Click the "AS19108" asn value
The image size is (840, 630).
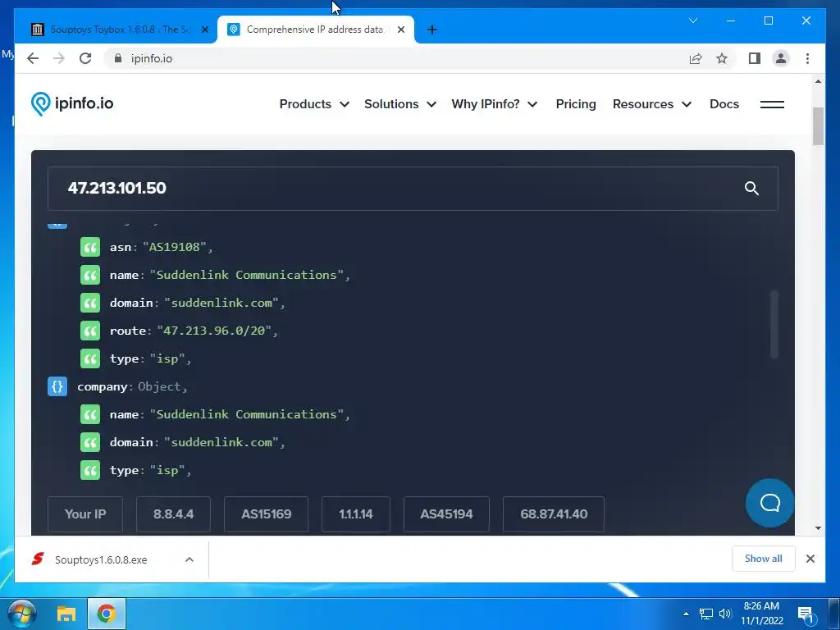pyautogui.click(x=175, y=247)
